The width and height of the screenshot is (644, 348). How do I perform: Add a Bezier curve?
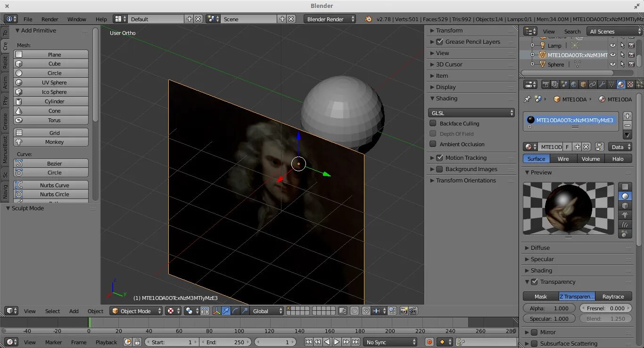(51, 163)
